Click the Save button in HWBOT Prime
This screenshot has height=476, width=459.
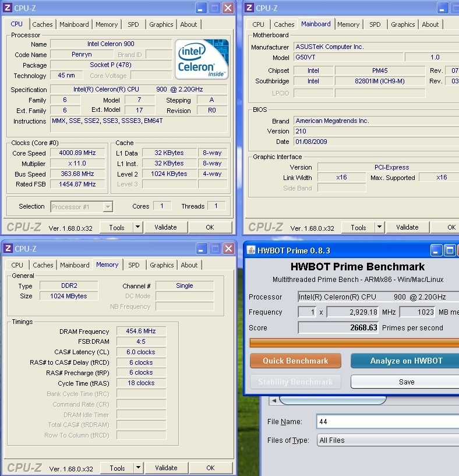(x=406, y=382)
